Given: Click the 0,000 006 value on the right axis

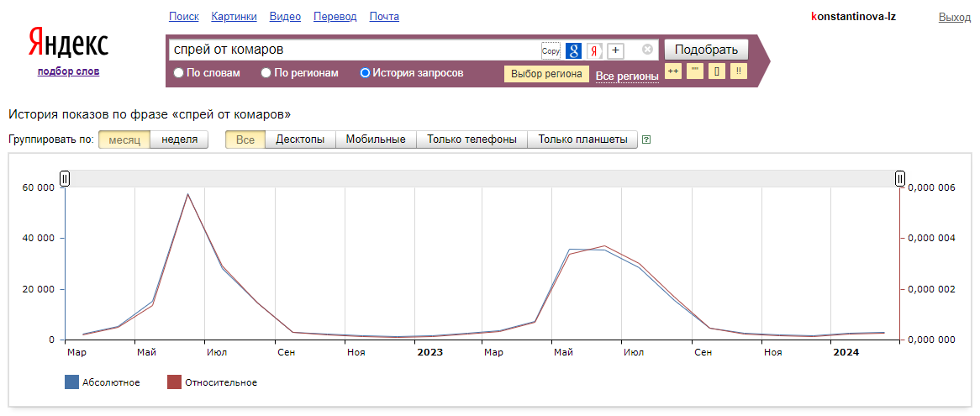Looking at the screenshot, I should coord(930,187).
